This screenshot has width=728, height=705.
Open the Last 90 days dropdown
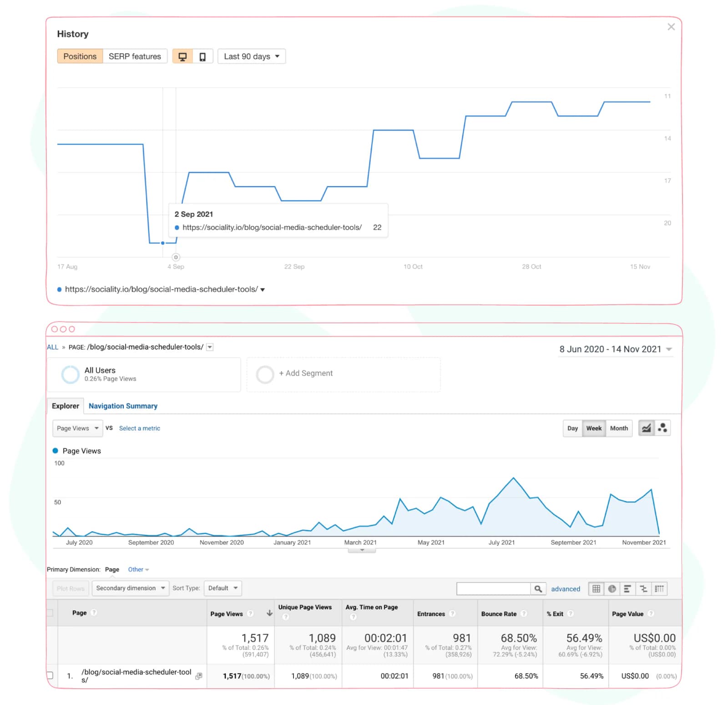pyautogui.click(x=252, y=56)
